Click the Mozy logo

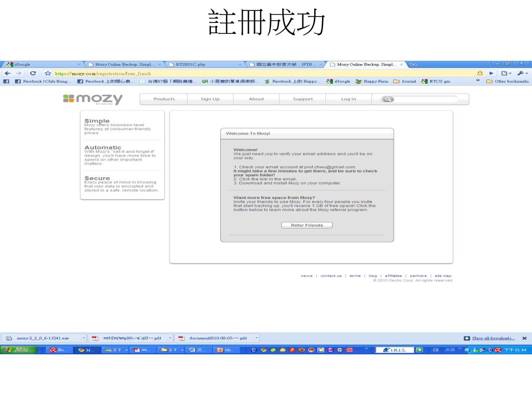(x=92, y=99)
